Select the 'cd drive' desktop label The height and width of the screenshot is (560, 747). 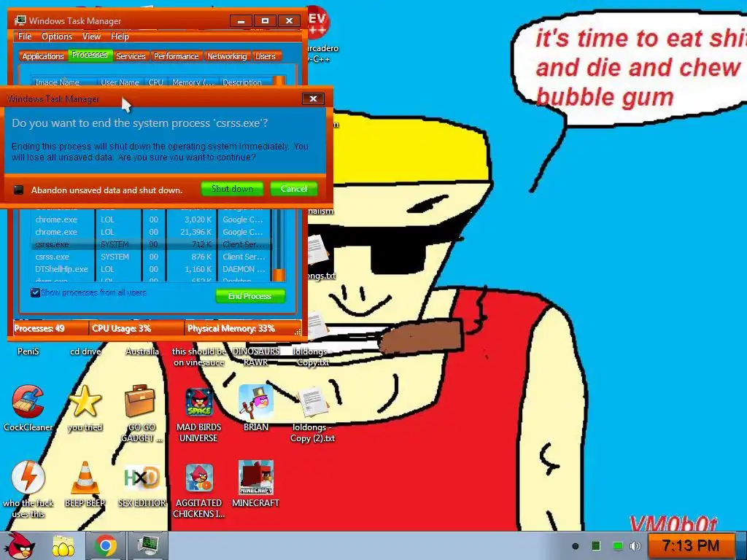[x=85, y=351]
